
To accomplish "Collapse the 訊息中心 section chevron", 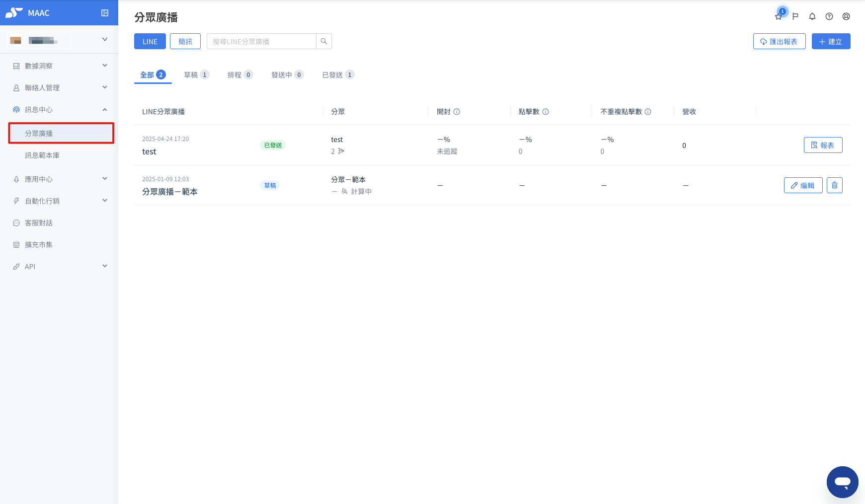I will [x=105, y=109].
